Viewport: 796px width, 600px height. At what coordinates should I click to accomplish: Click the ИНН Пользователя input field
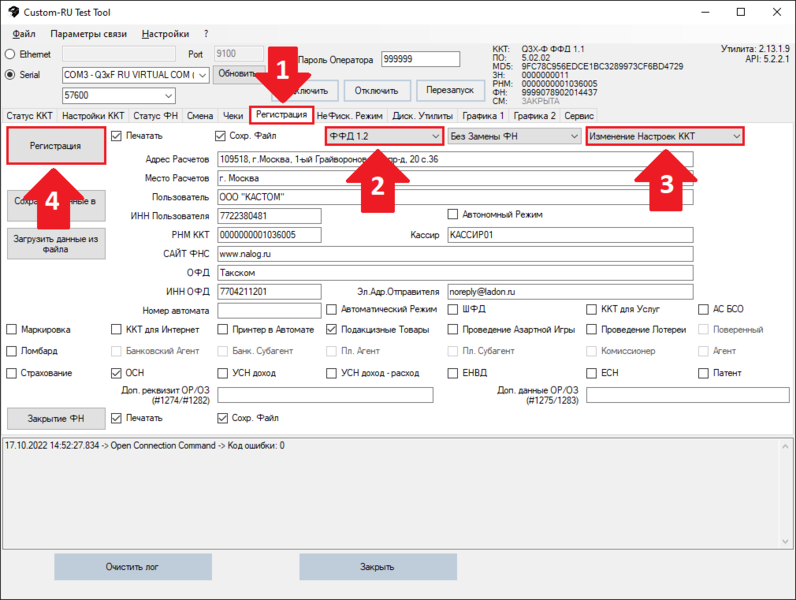click(269, 215)
